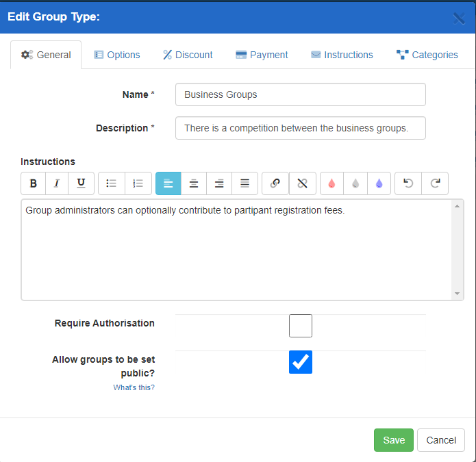Insert a numbered list in instructions

(138, 183)
